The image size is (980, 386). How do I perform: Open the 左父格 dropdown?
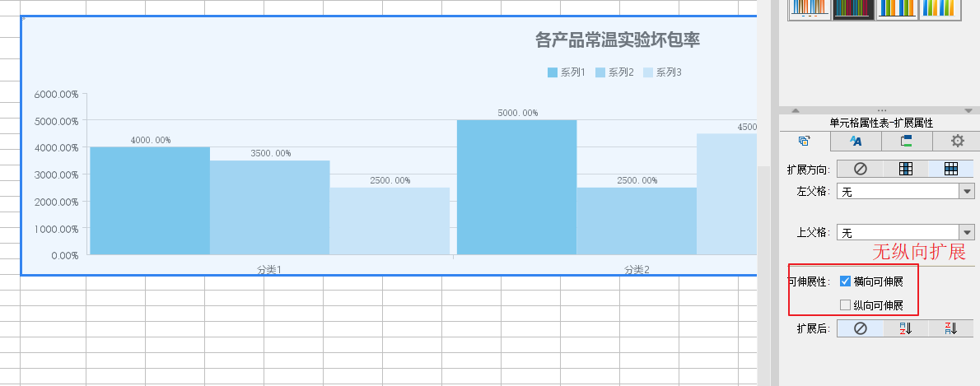coord(968,191)
